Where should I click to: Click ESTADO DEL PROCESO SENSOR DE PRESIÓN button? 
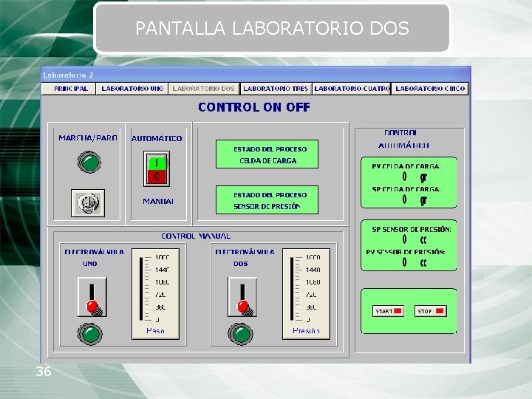(x=267, y=199)
